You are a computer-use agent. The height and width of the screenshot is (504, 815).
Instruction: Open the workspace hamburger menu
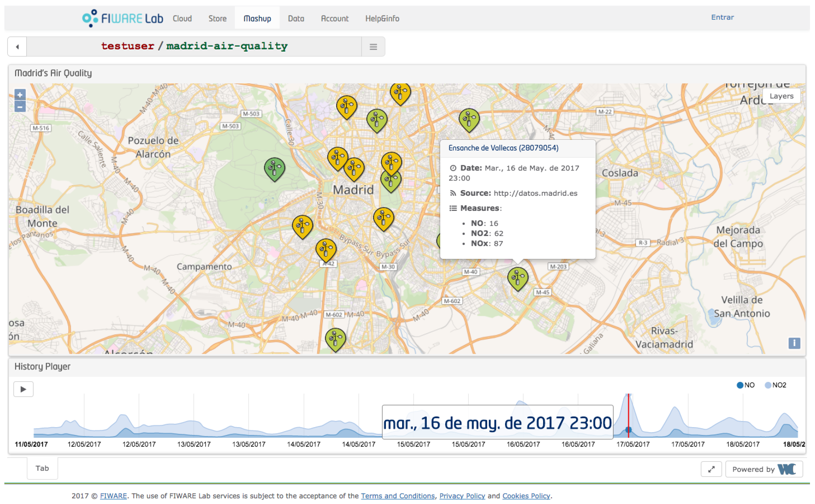pyautogui.click(x=373, y=47)
